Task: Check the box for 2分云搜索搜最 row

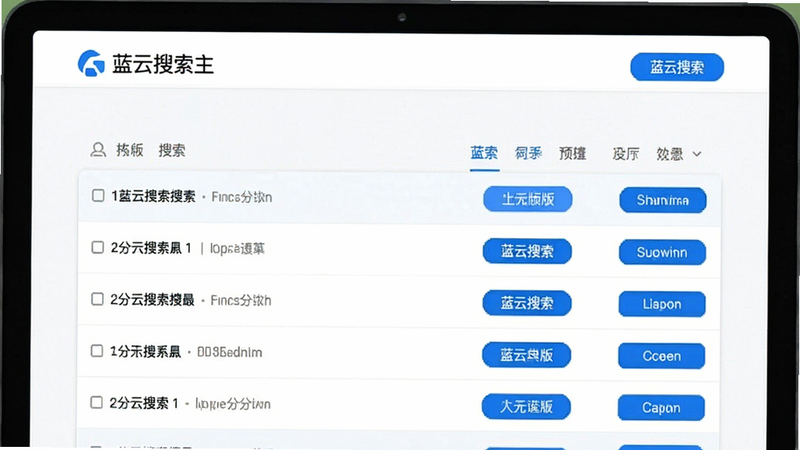Action: 97,299
